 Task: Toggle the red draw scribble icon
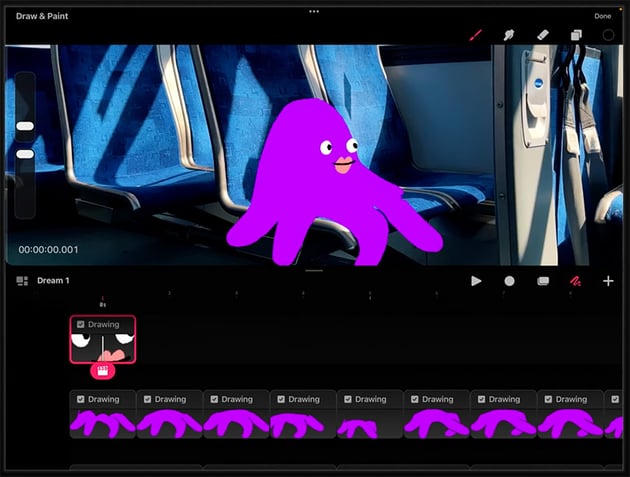pos(575,281)
